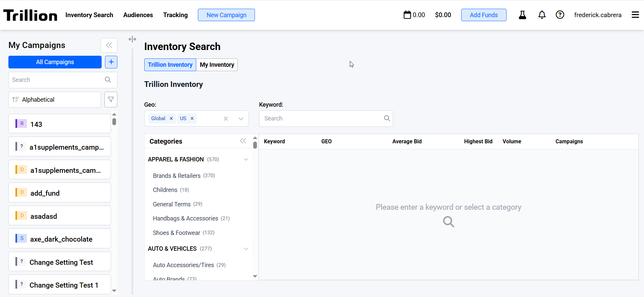This screenshot has width=644, height=297.
Task: Collapse the Apparel & Fashion category
Action: pyautogui.click(x=246, y=159)
